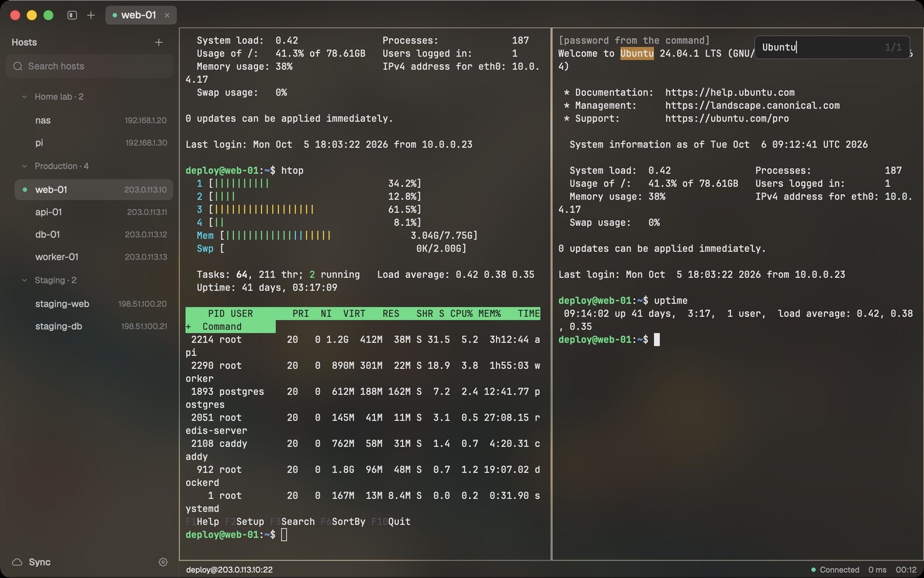Click the CPU% column header in htop
This screenshot has width=924, height=578.
click(x=461, y=313)
